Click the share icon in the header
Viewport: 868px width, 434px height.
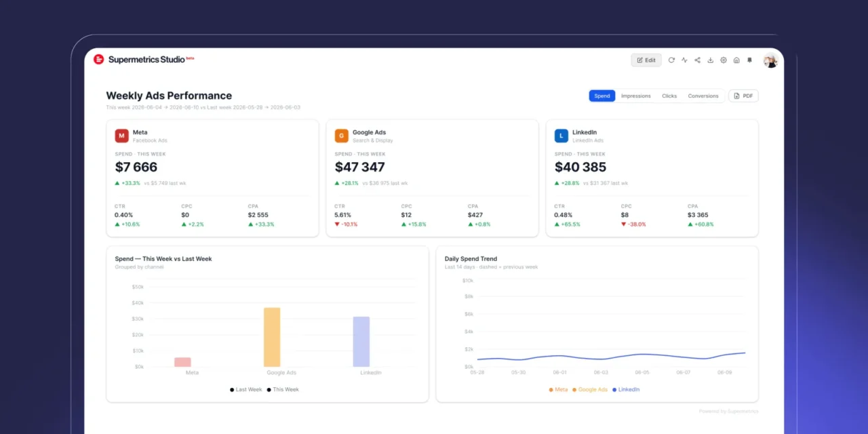coord(697,60)
